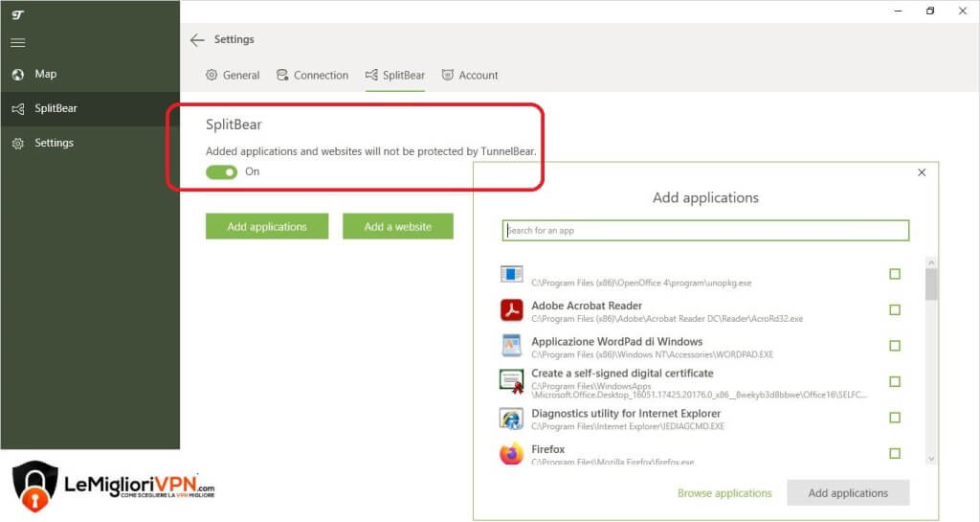
Task: Click the WordPad application icon
Action: [x=511, y=346]
